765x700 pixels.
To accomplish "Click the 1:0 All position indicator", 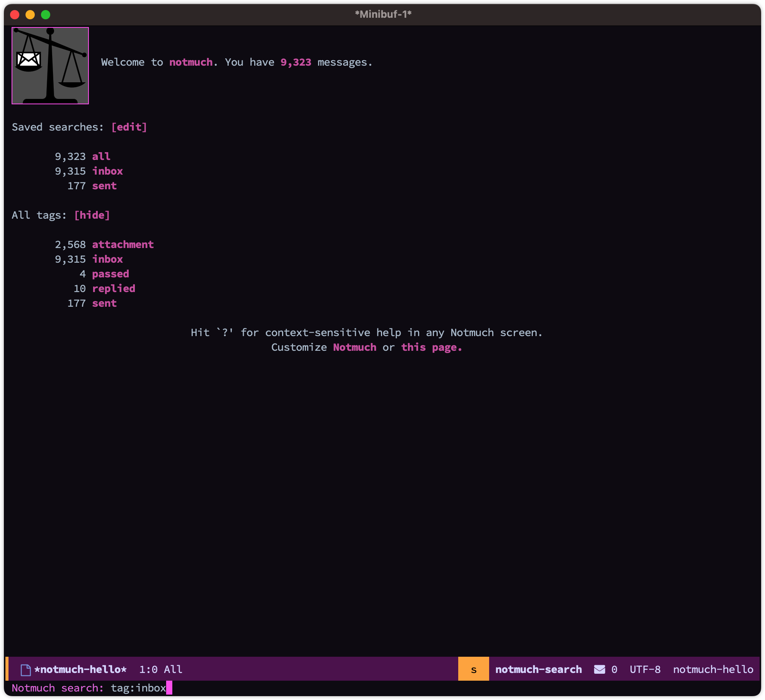I will coord(161,669).
